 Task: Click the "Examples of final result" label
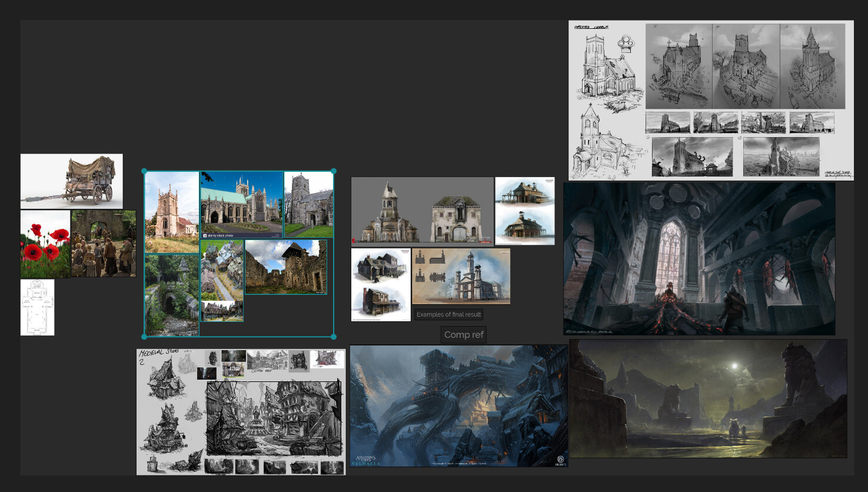click(449, 314)
